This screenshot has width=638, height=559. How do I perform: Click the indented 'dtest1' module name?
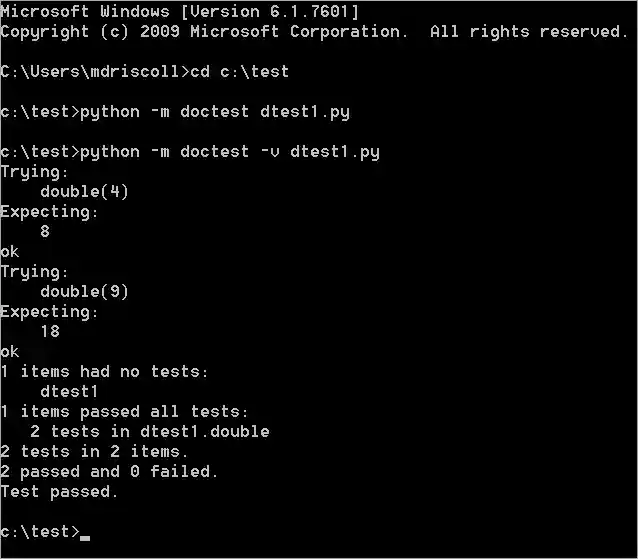pos(70,392)
